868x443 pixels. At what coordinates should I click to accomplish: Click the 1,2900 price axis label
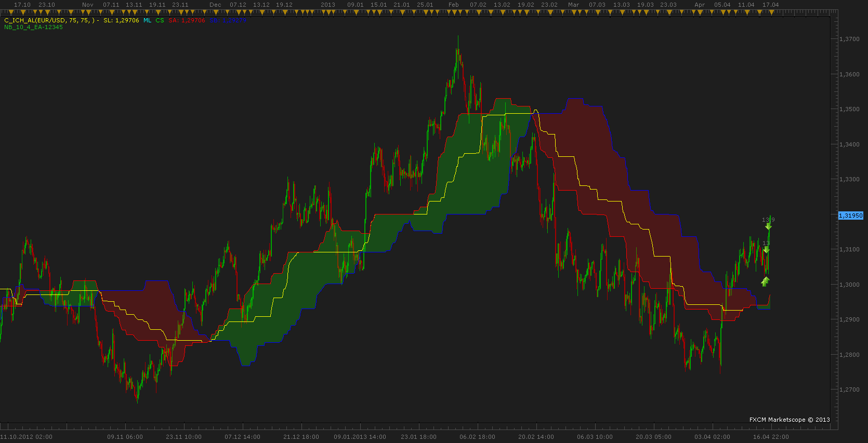849,319
